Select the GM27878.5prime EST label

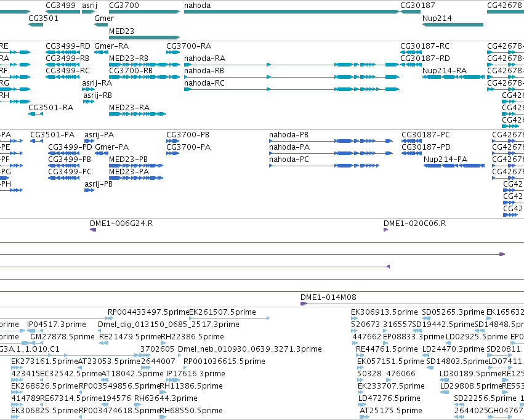[62, 337]
